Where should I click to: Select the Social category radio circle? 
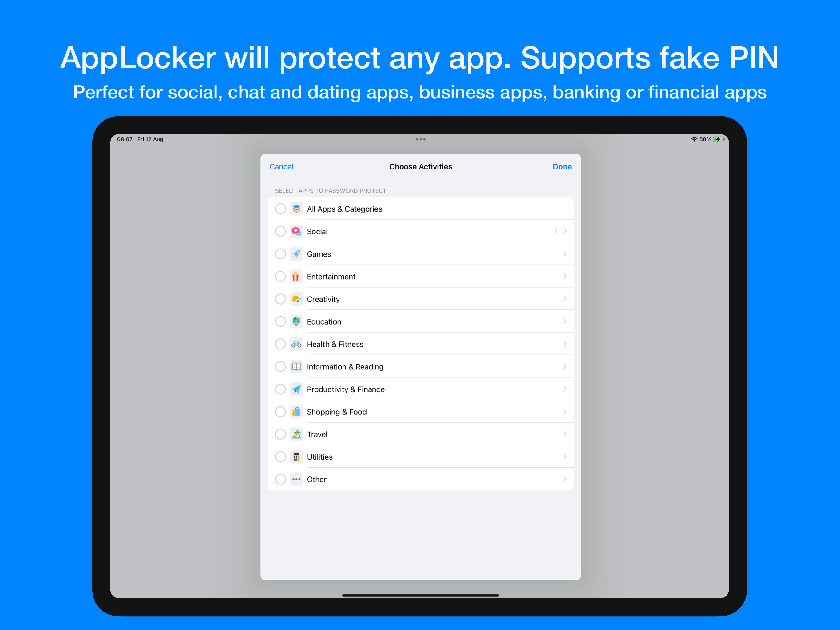pos(280,231)
